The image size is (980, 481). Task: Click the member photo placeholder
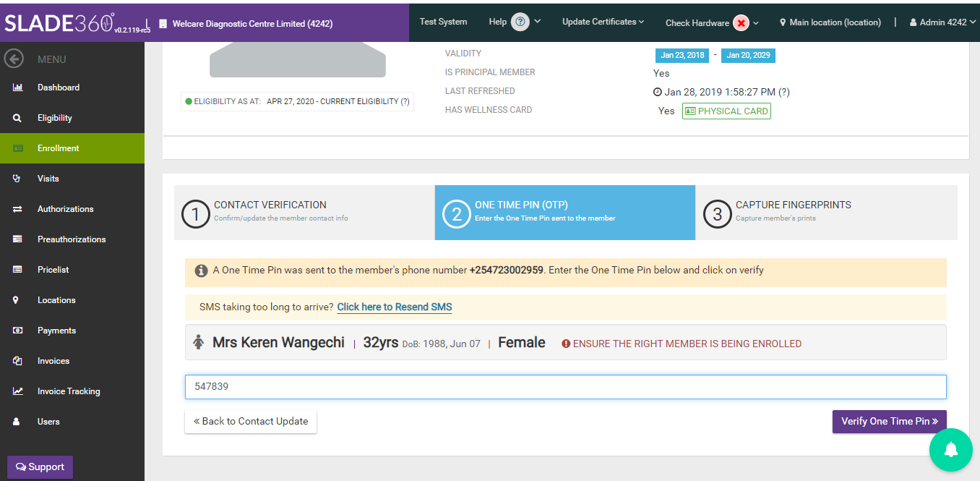(x=298, y=59)
